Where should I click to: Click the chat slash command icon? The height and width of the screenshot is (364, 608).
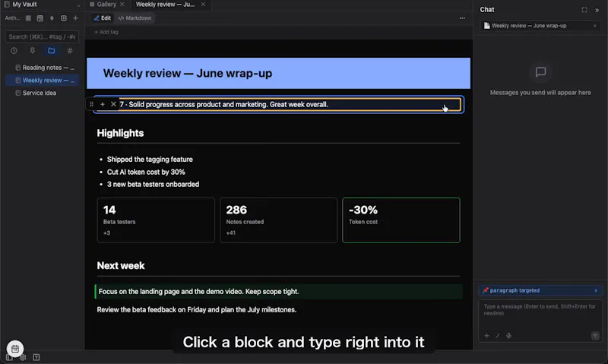(498, 336)
